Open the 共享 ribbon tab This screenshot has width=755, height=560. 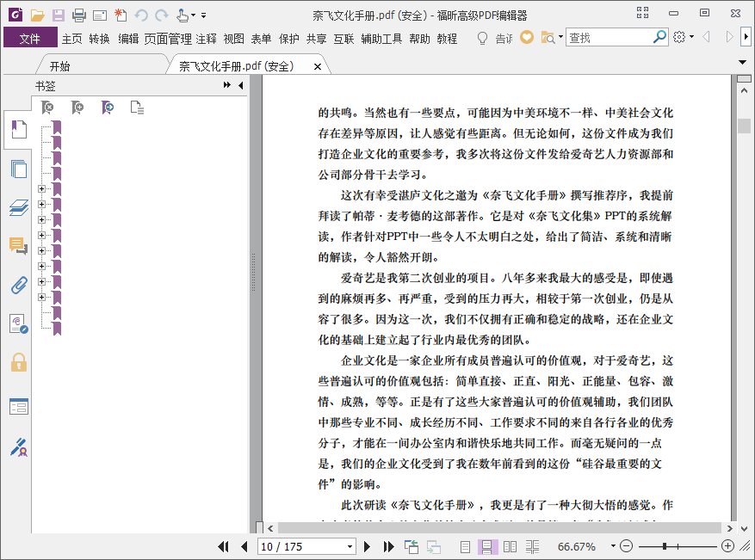tap(316, 39)
